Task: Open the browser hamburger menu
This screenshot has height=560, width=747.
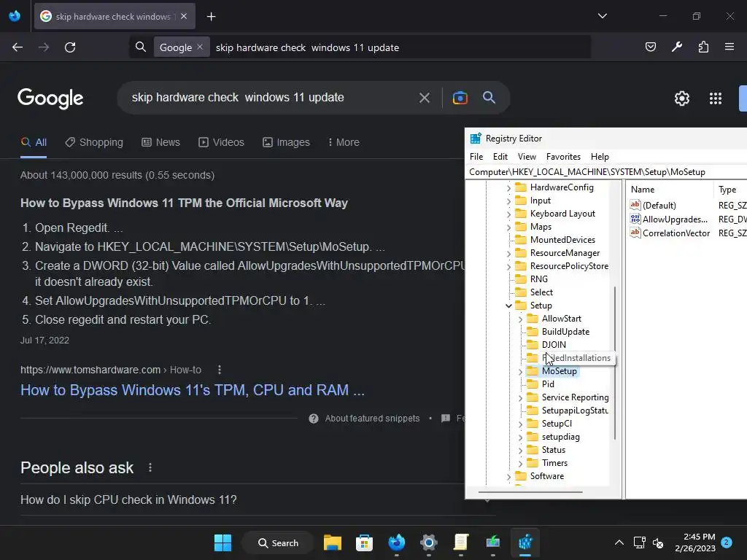Action: tap(729, 47)
